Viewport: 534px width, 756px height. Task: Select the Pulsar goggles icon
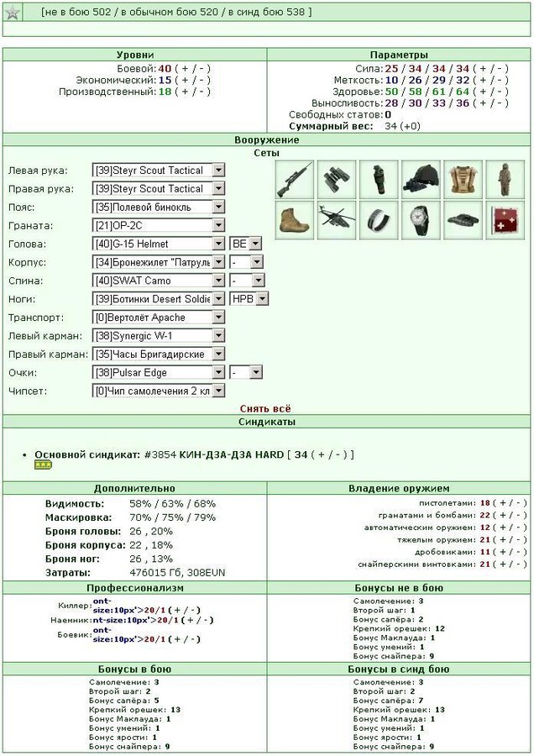[463, 221]
